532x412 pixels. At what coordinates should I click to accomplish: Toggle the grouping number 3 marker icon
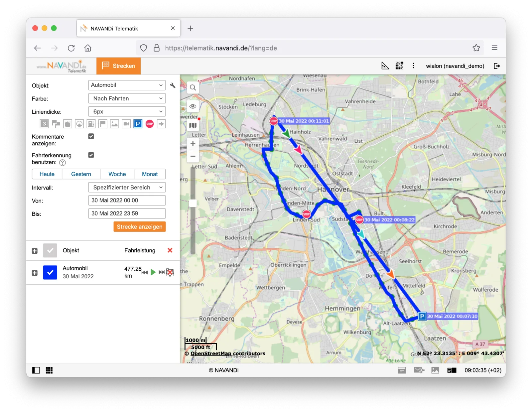point(44,124)
